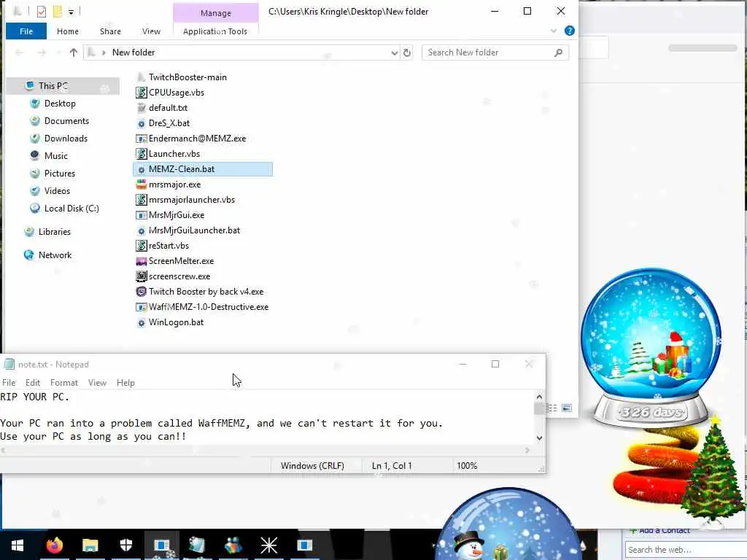Viewport: 747px width, 560px height.
Task: Click Notepad vertical scrollbar down arrow
Action: coord(539,438)
